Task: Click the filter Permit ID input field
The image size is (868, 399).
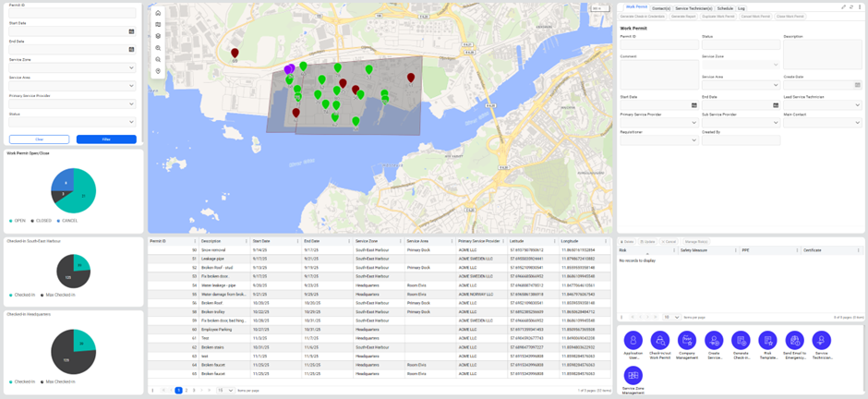Action: coord(72,14)
